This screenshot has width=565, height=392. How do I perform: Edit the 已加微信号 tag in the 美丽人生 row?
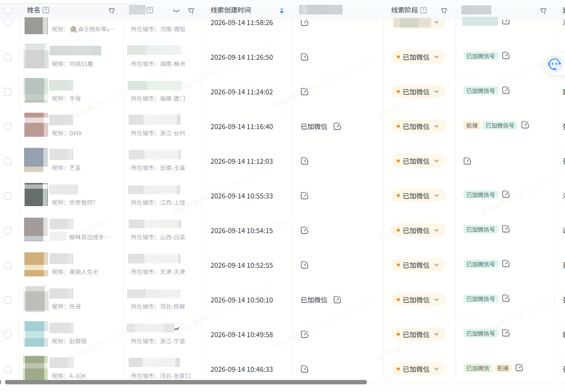point(506,263)
